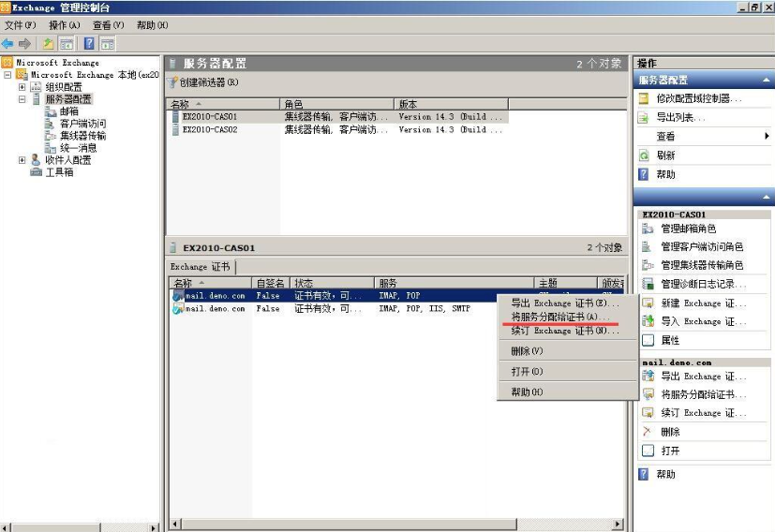This screenshot has height=532, width=775.
Task: Collapse the second blue actions section chevron
Action: [767, 197]
